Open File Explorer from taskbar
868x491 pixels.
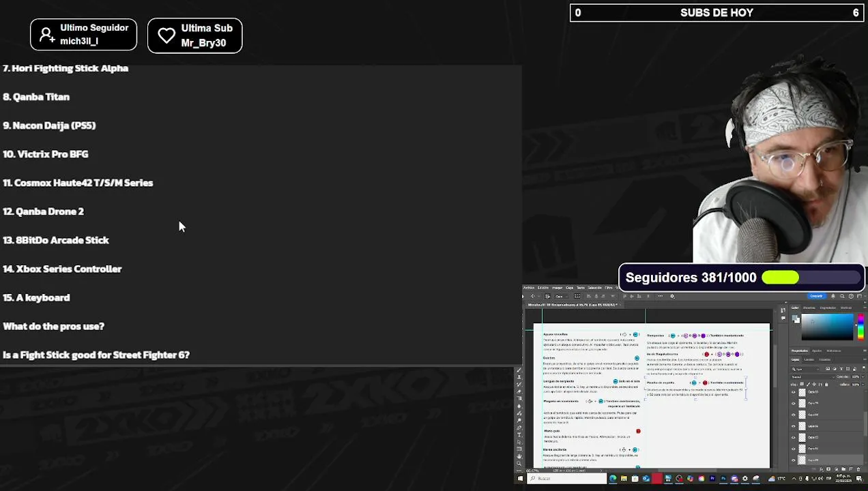[x=624, y=478]
